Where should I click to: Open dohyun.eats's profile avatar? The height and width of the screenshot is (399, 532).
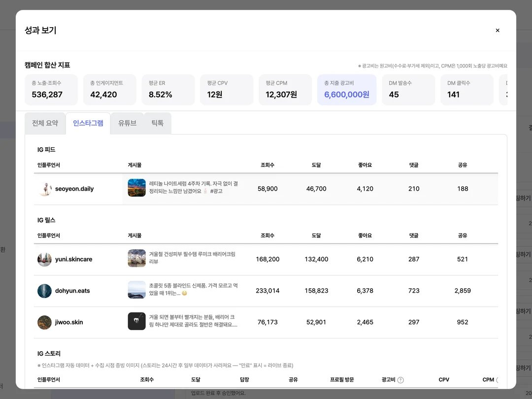[x=44, y=291]
